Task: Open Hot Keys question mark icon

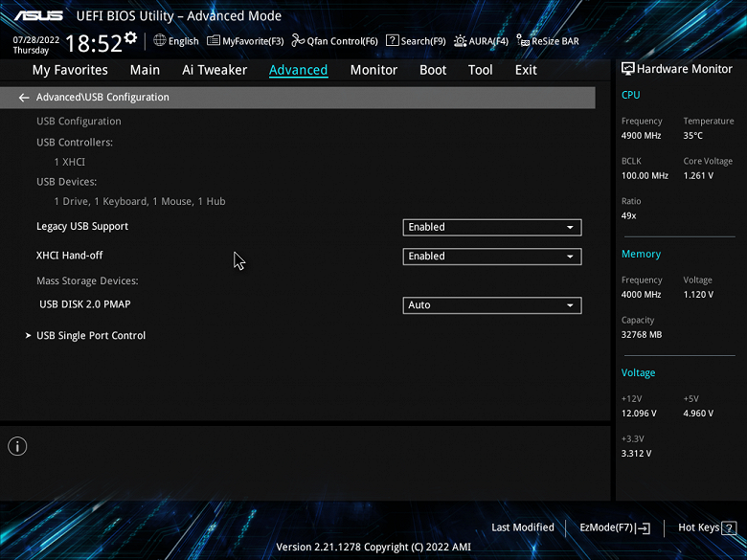Action: click(x=729, y=527)
